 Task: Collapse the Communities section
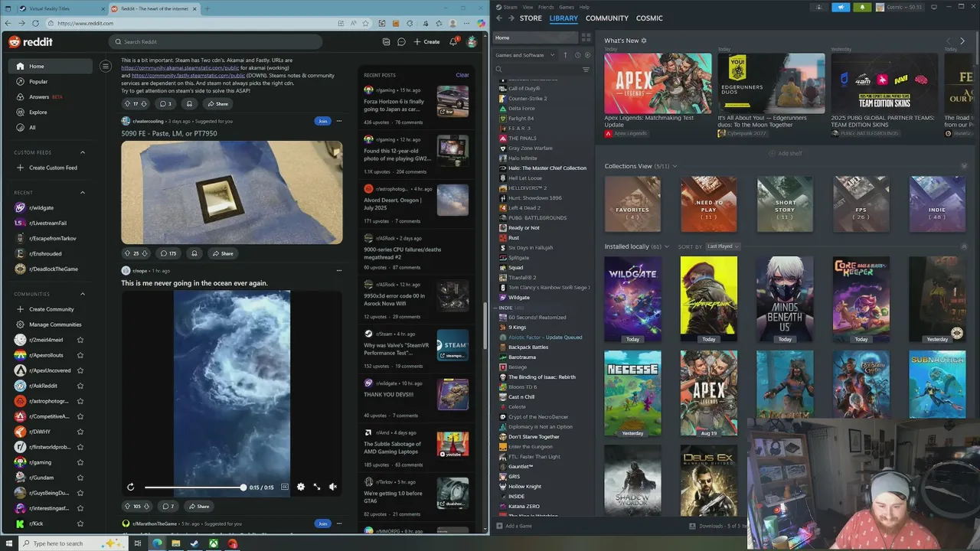coord(83,294)
